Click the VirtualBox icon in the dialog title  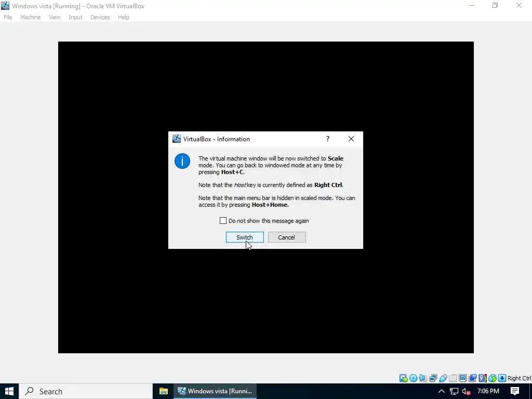tap(177, 139)
